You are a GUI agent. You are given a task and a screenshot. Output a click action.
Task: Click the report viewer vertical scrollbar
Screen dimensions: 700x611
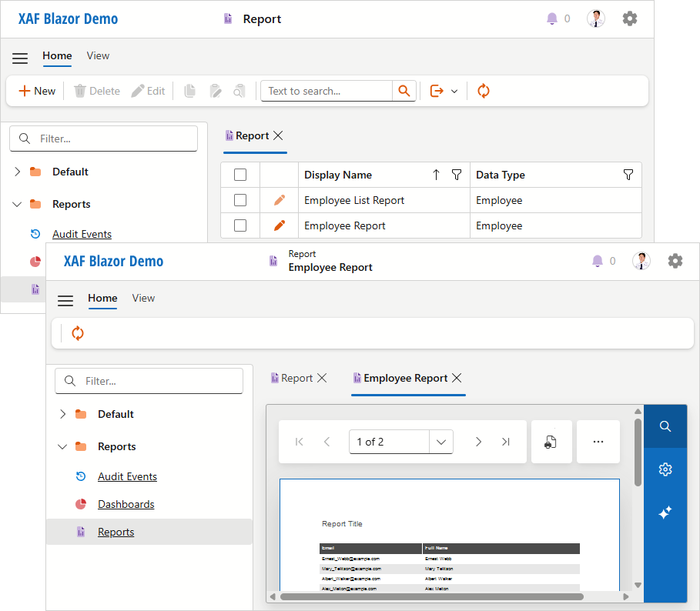638,452
